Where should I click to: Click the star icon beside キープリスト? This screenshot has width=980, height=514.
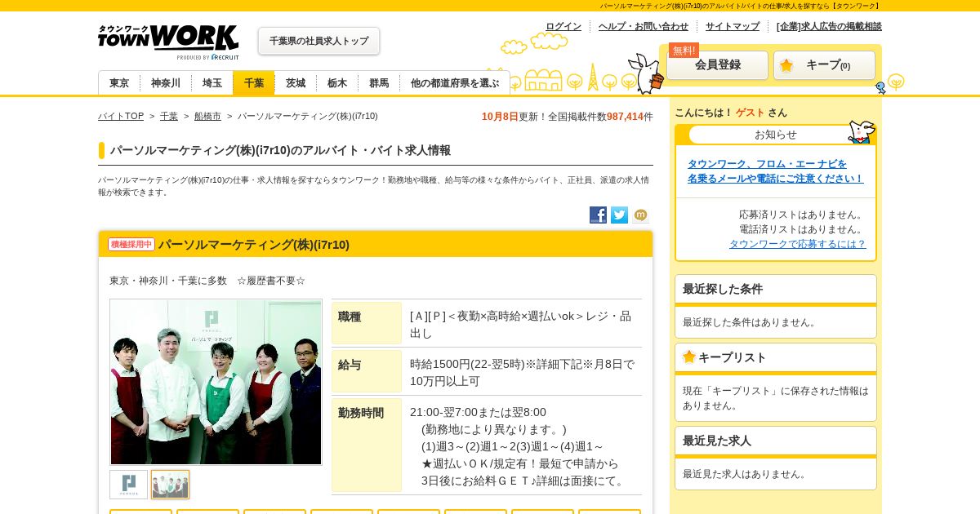689,357
